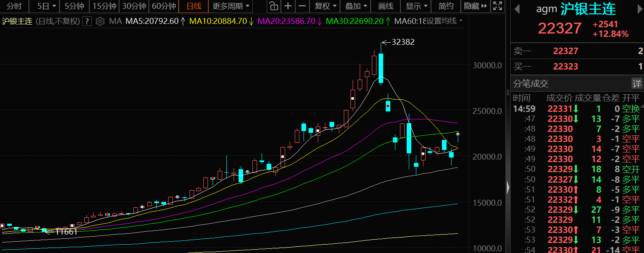Go to previous contract with left arrow
Screen dimensions: 644x253
click(x=517, y=9)
